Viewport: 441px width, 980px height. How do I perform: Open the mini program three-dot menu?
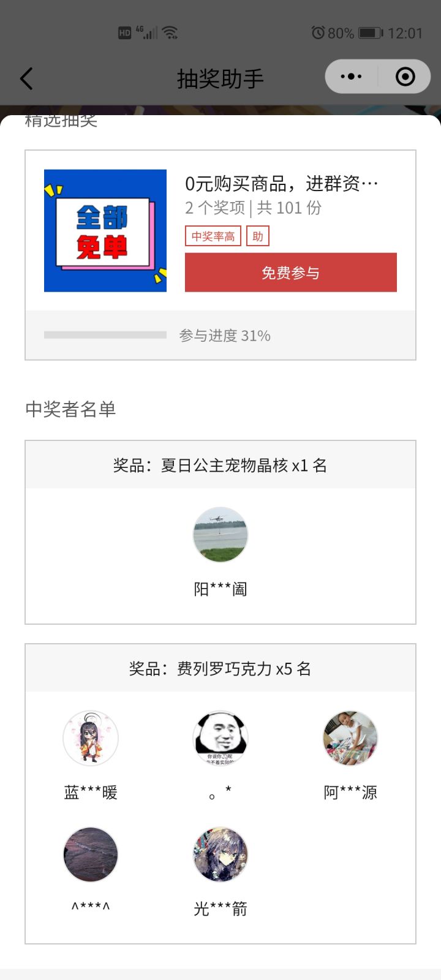click(x=351, y=77)
